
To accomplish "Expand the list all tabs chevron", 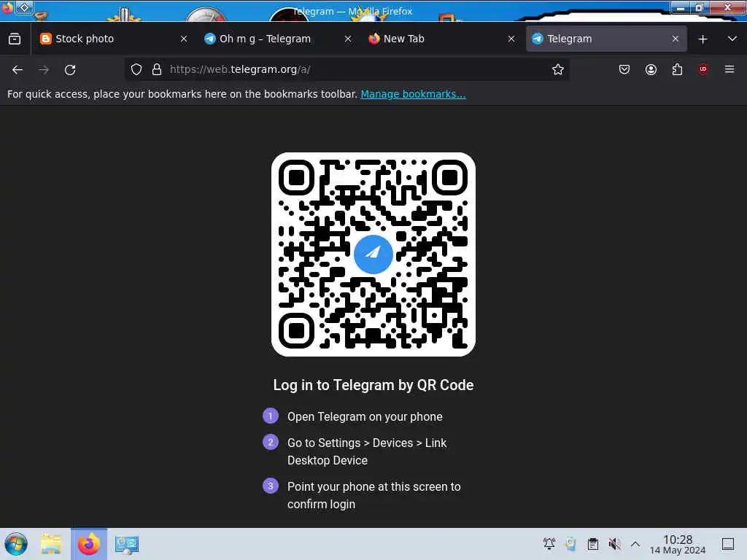I will click(x=732, y=39).
